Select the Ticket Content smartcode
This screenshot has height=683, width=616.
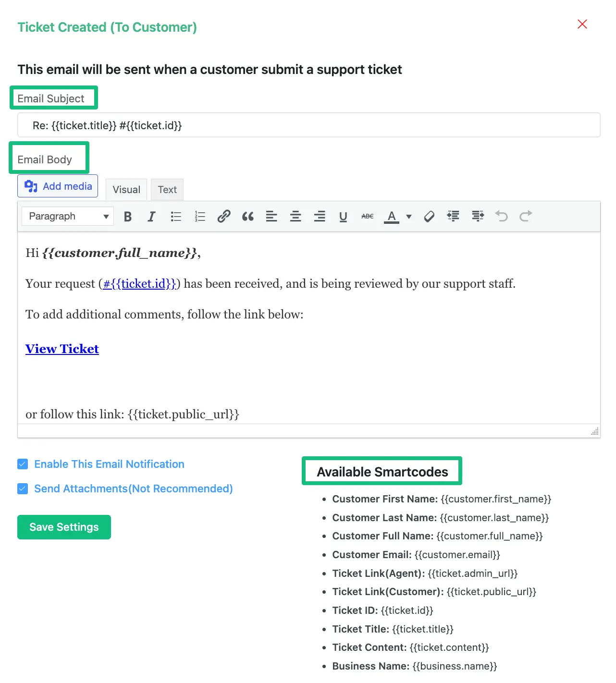[410, 647]
